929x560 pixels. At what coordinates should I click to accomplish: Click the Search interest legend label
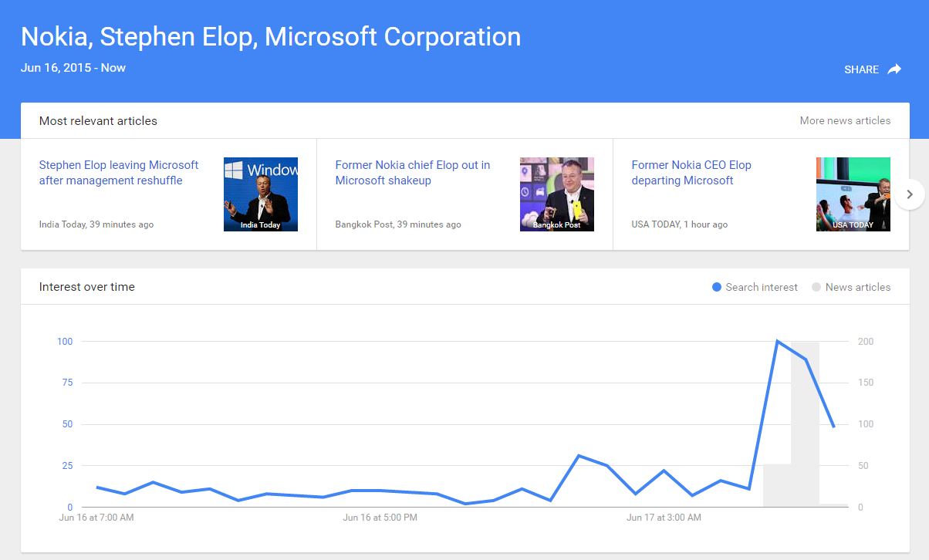click(x=762, y=287)
